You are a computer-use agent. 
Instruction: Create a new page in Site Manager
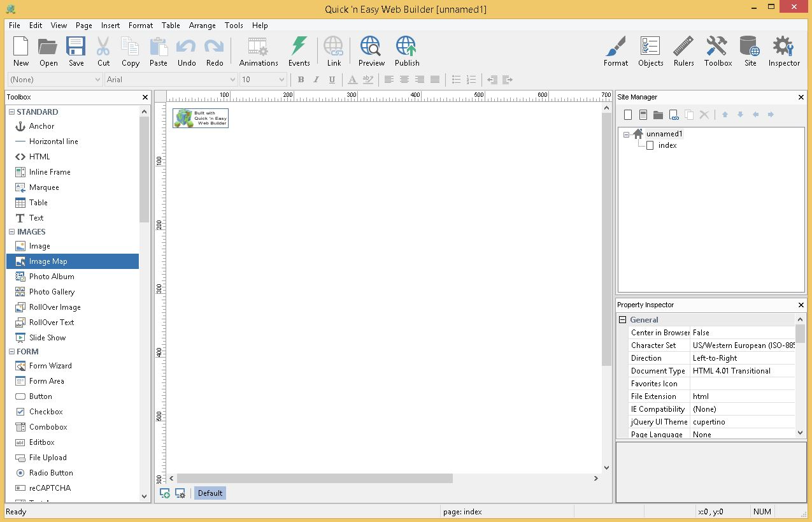pos(628,114)
